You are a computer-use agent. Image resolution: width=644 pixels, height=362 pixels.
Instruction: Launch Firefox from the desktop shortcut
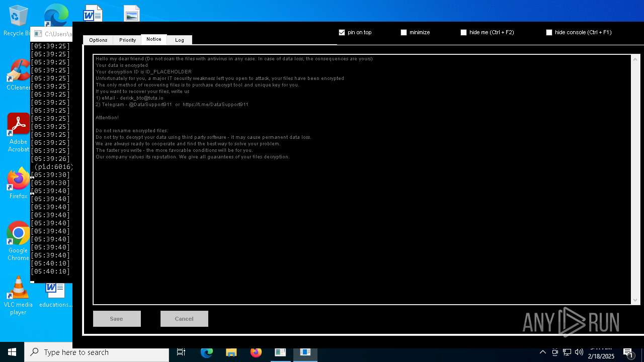tap(18, 183)
